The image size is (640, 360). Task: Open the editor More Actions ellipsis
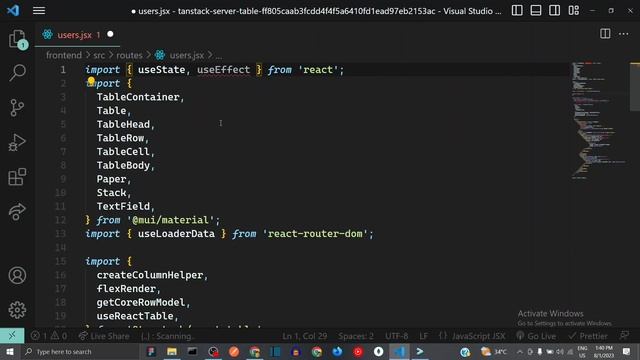[623, 34]
